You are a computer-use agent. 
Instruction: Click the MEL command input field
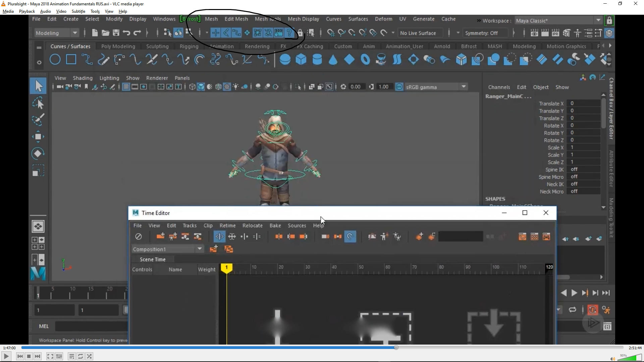tap(91, 326)
